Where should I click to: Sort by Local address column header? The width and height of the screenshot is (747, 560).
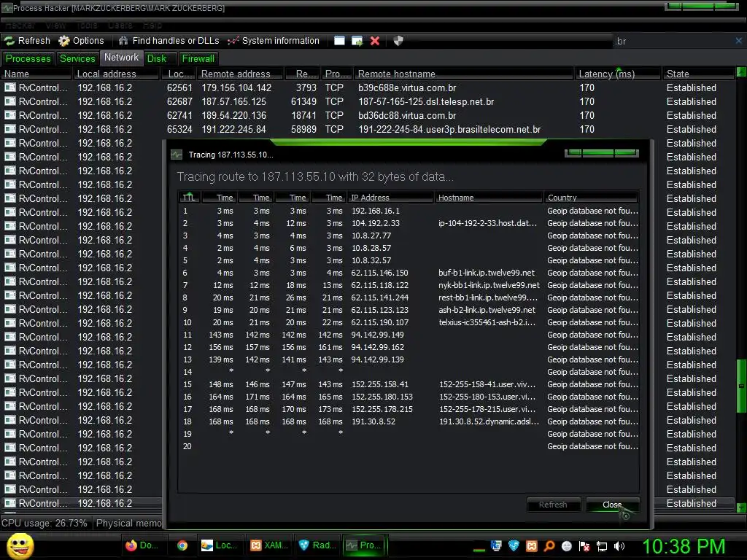pyautogui.click(x=116, y=74)
